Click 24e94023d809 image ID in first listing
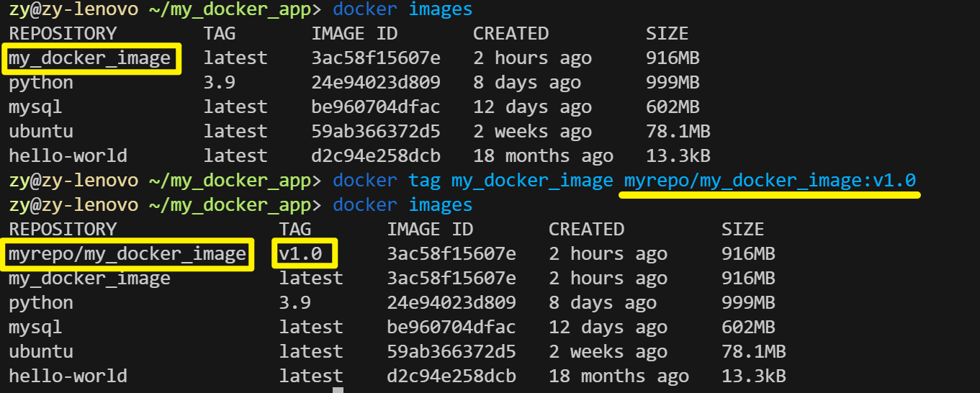This screenshot has width=980, height=393. pos(376,83)
